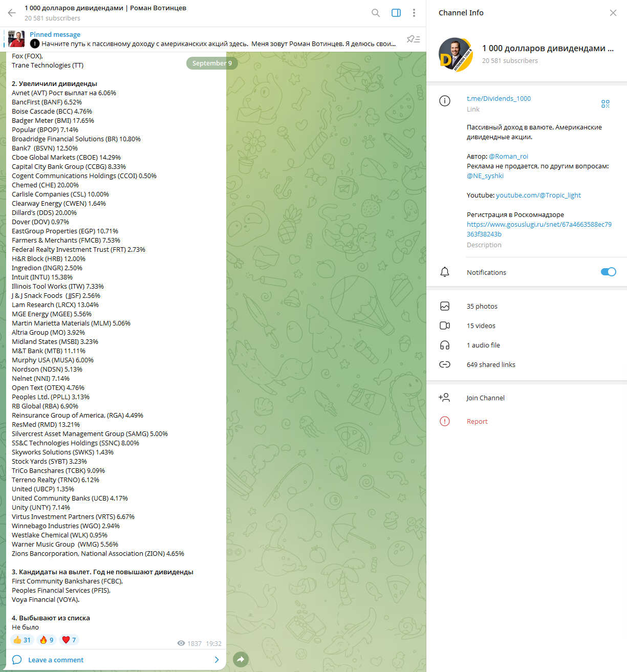Viewport: 627px width, 672px height.
Task: Open the 649 shared links section
Action: pyautogui.click(x=527, y=364)
